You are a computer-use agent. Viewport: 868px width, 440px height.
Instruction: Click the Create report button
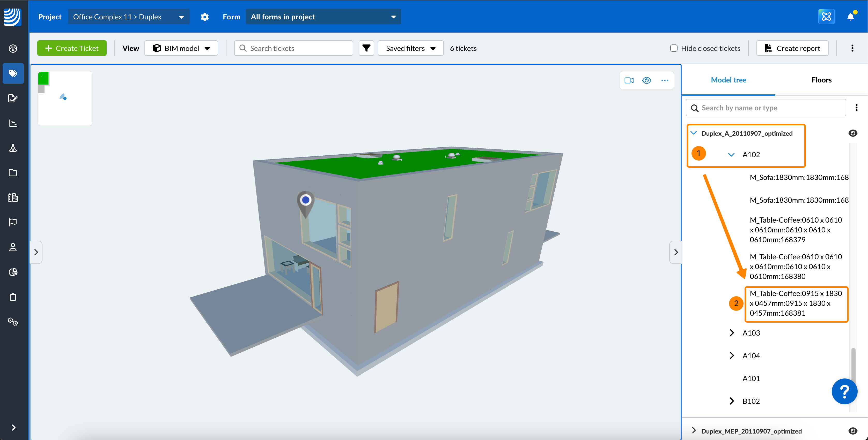coord(792,49)
